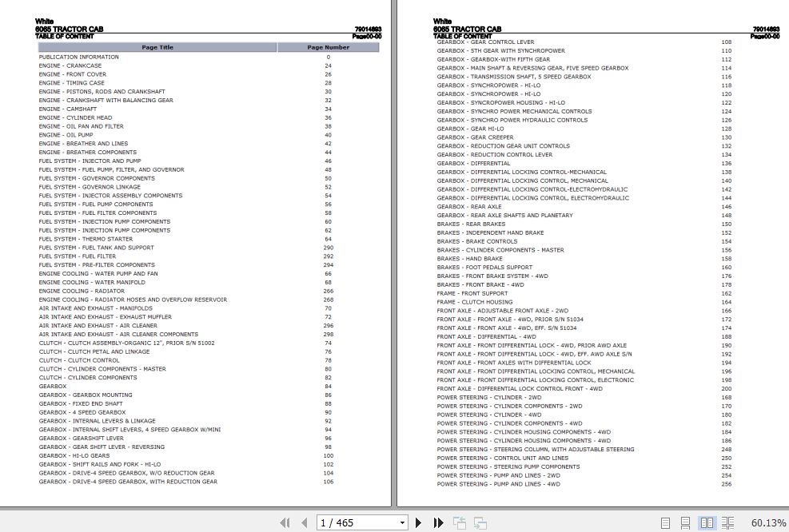
Task: Advance to the next page
Action: point(419,522)
